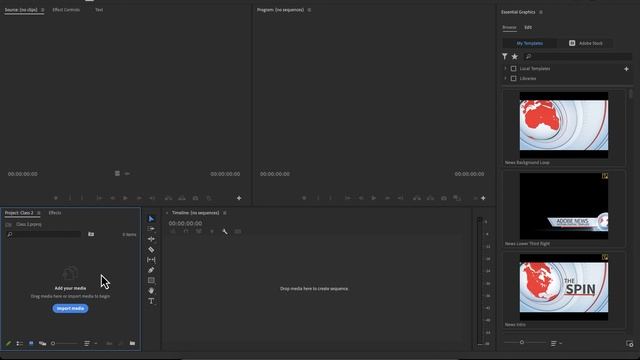
Task: Select the Razor tool
Action: [x=151, y=249]
